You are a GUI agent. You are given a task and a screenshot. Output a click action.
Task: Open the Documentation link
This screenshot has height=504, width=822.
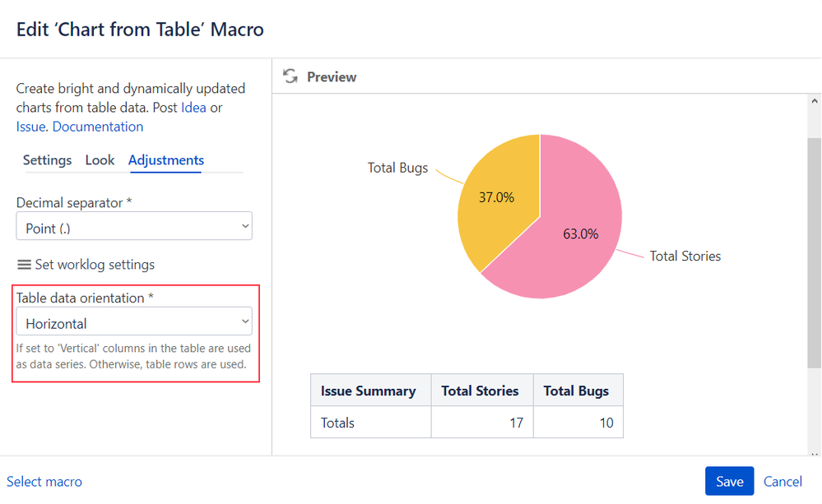98,127
